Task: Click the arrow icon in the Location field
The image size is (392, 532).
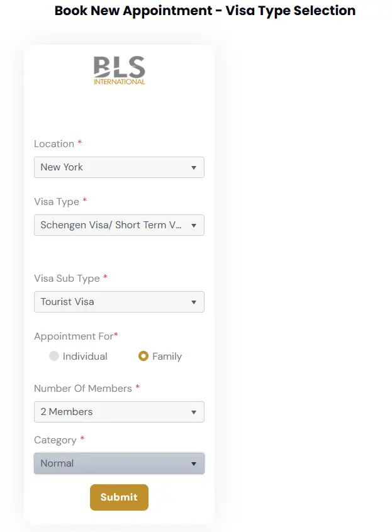Action: 194,168
